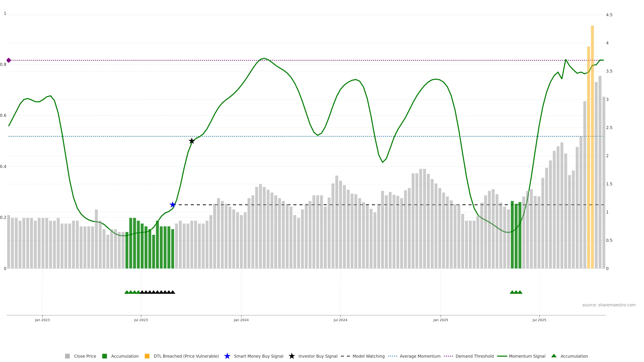The height and width of the screenshot is (362, 644).
Task: Click the last black triangle marker near Jul 2023
Action: pos(173,292)
